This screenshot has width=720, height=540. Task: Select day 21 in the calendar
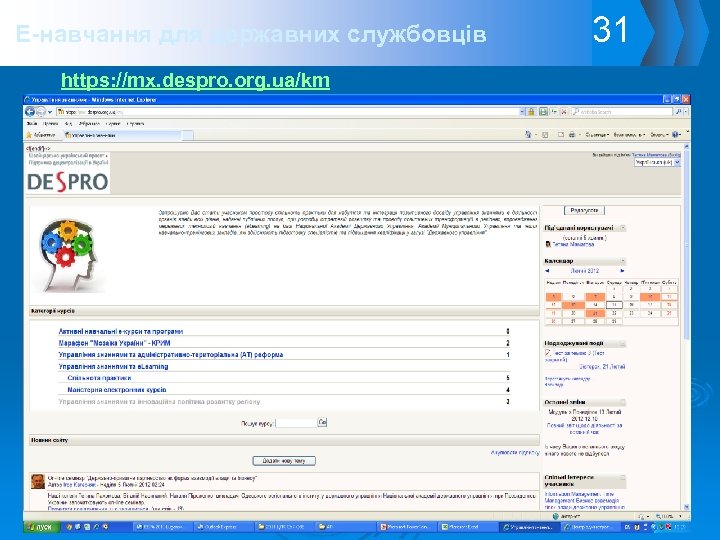(x=595, y=313)
